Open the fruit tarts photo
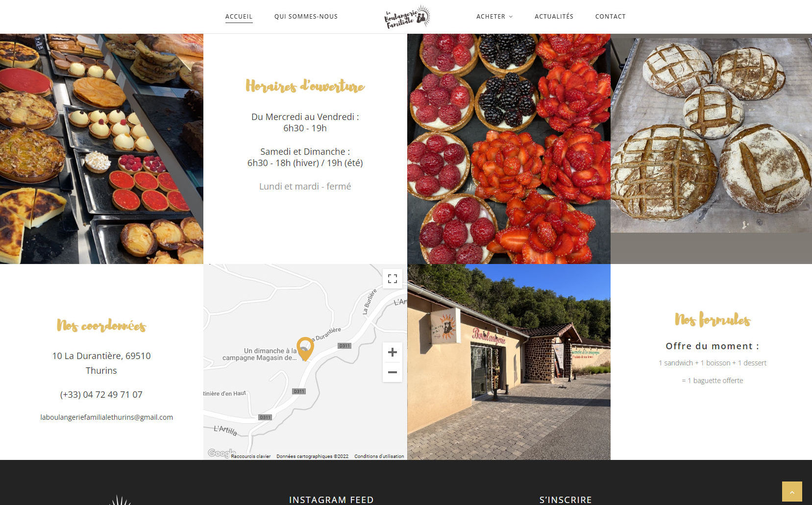 click(x=509, y=149)
